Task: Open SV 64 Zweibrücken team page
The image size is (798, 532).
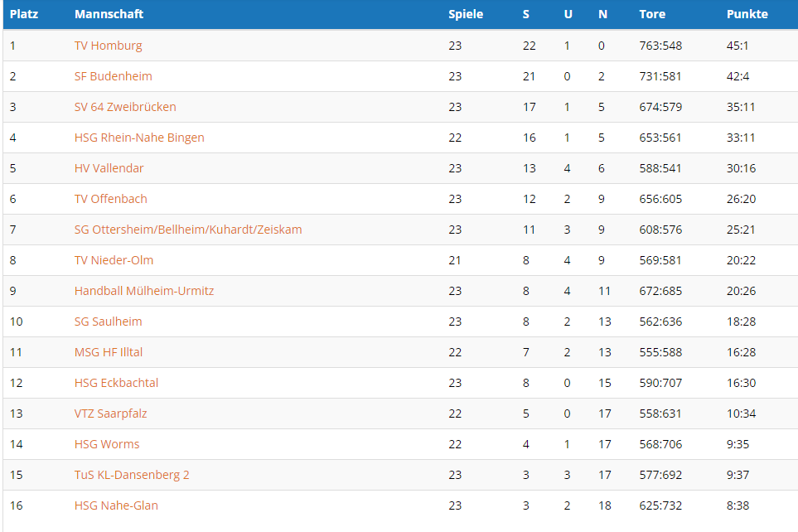Action: tap(125, 107)
